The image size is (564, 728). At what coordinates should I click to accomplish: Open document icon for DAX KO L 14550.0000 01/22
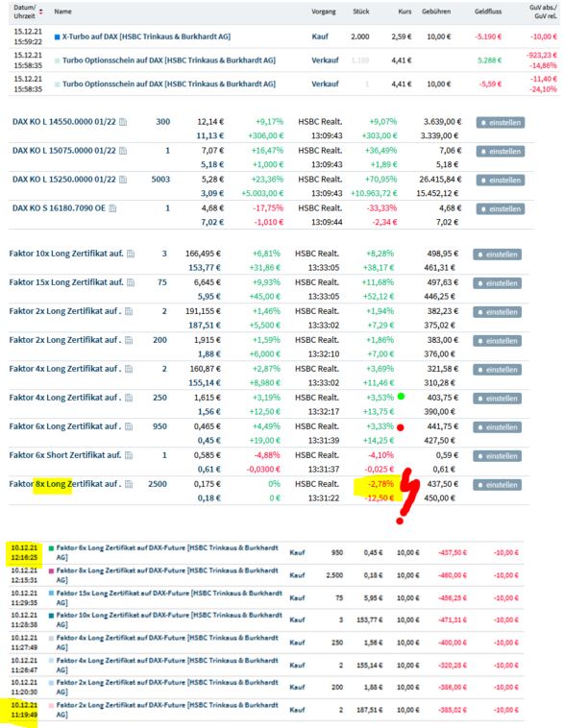pos(123,122)
